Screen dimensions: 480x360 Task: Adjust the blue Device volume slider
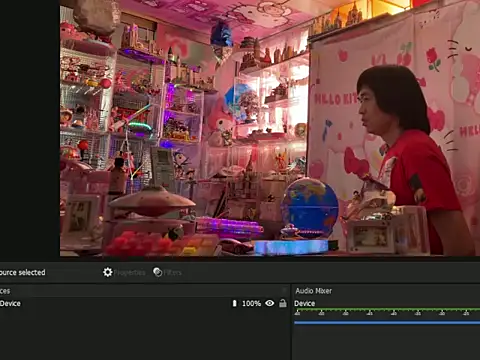[x=387, y=322]
